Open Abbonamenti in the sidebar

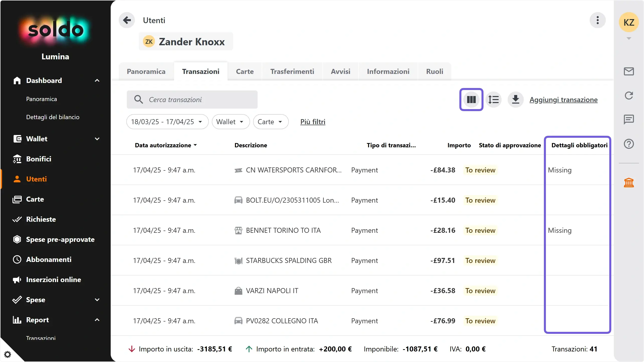coord(49,259)
